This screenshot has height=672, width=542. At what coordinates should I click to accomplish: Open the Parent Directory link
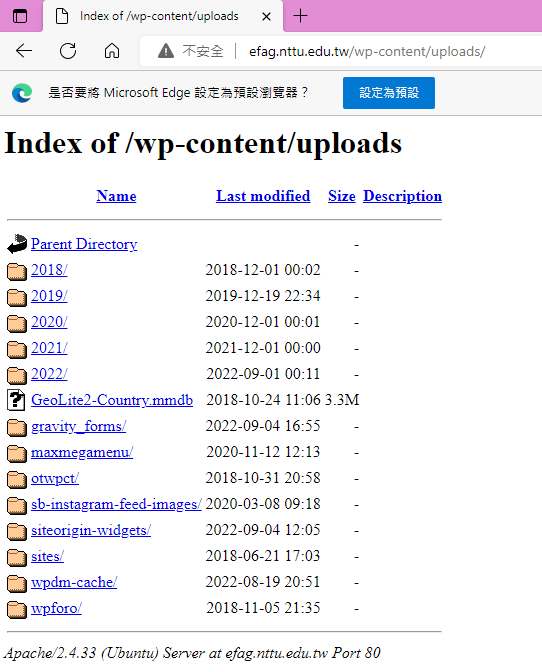point(84,244)
